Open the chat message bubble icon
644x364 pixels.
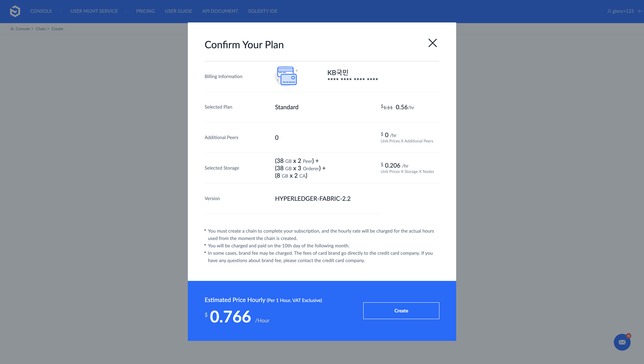click(x=622, y=342)
